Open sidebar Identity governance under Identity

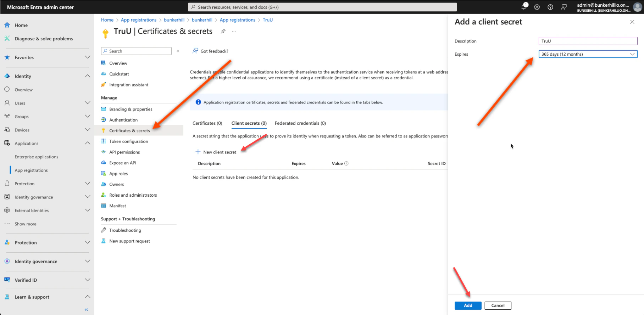[34, 197]
